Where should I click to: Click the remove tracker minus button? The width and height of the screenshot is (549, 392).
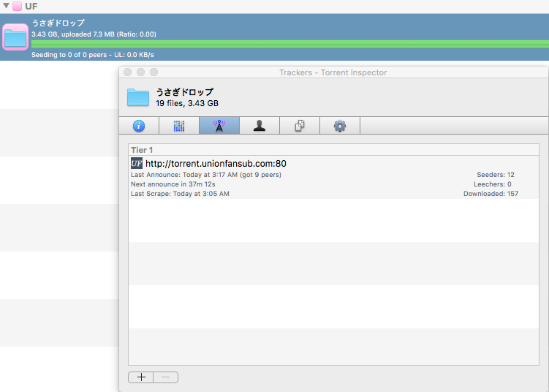[x=166, y=377]
